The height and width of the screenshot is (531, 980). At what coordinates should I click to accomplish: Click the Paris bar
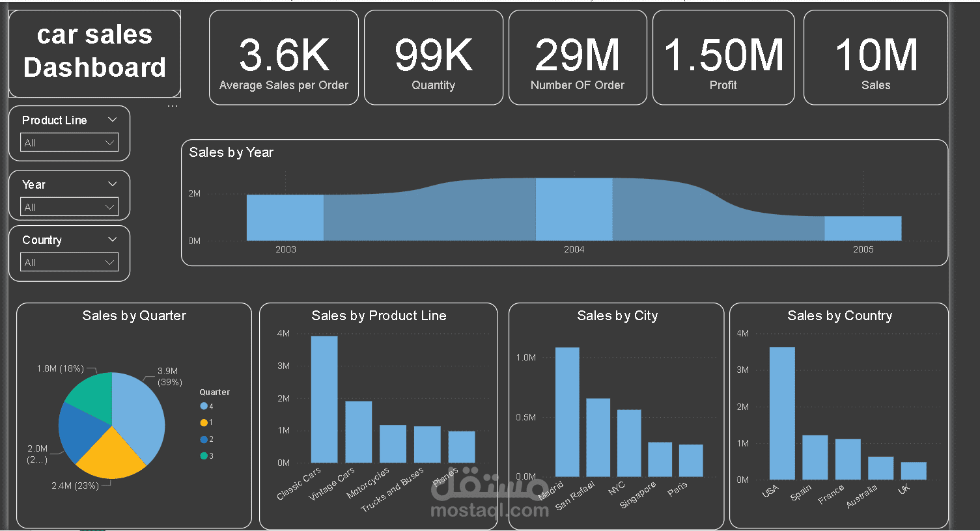tap(691, 461)
